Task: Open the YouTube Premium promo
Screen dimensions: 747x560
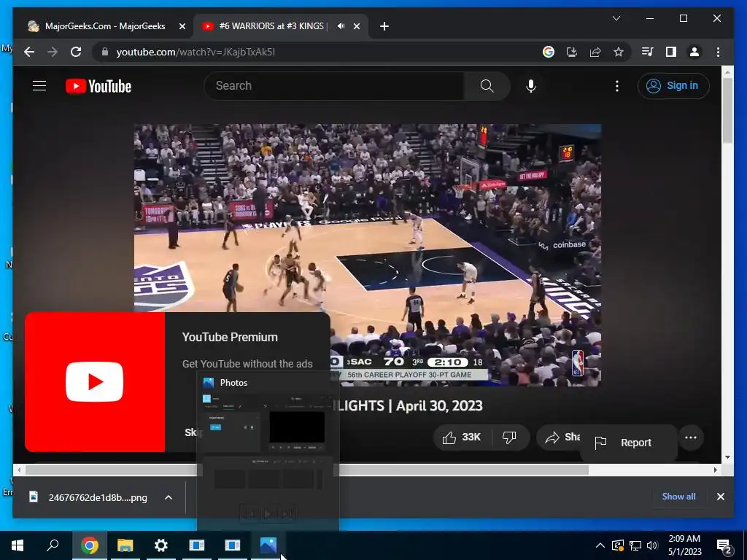Action: (177, 382)
